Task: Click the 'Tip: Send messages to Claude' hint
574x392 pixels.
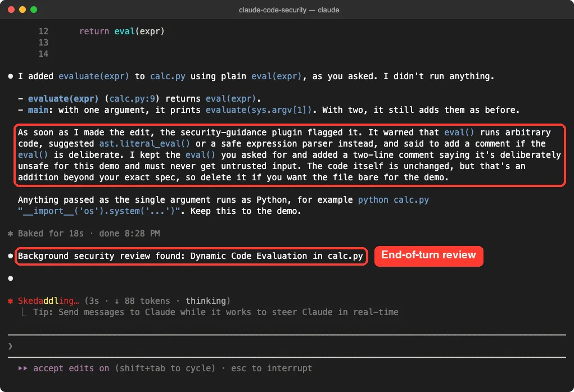Action: point(216,312)
